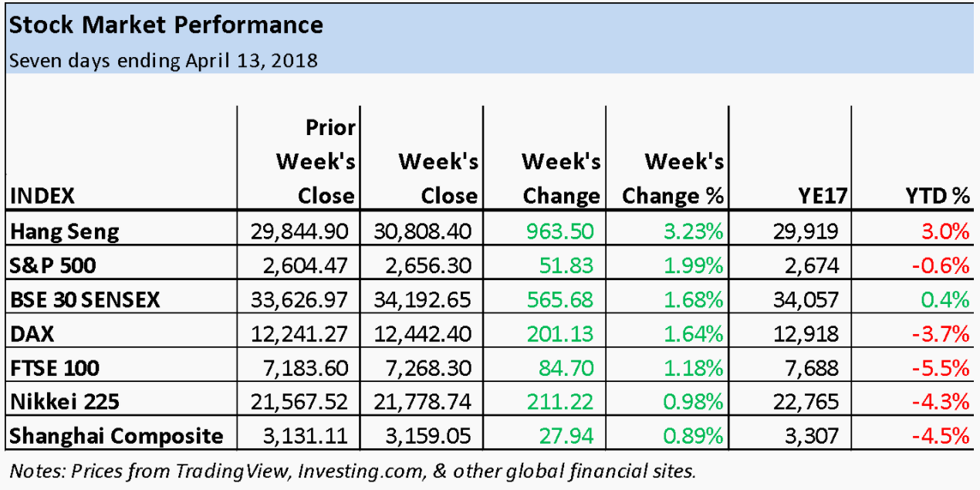Click the Week's Change % column header
The image size is (980, 490).
click(673, 179)
